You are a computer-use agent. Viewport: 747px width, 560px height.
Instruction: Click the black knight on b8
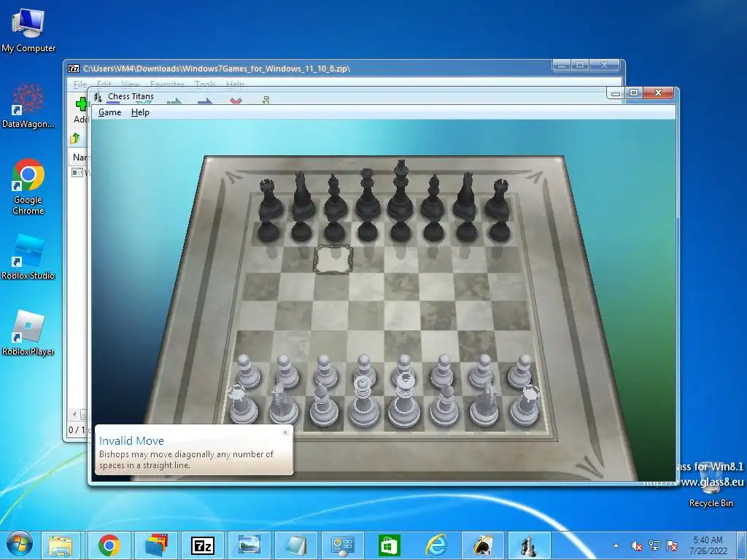303,195
